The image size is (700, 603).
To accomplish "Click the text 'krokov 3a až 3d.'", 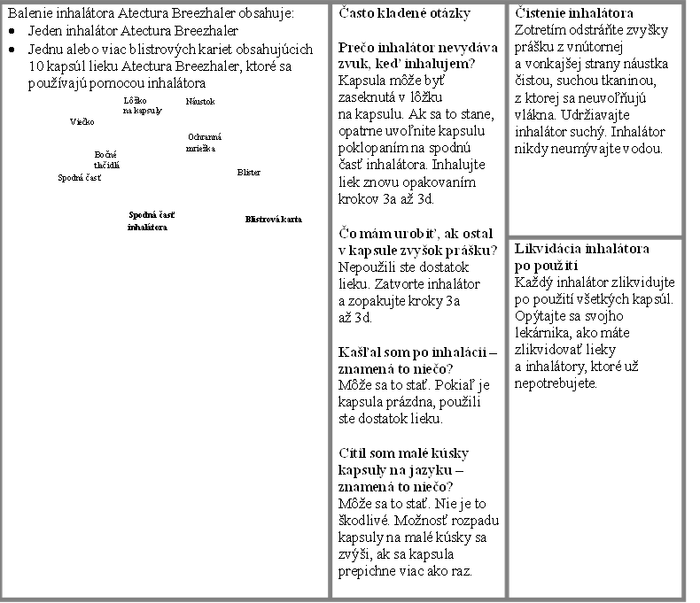I will [385, 199].
